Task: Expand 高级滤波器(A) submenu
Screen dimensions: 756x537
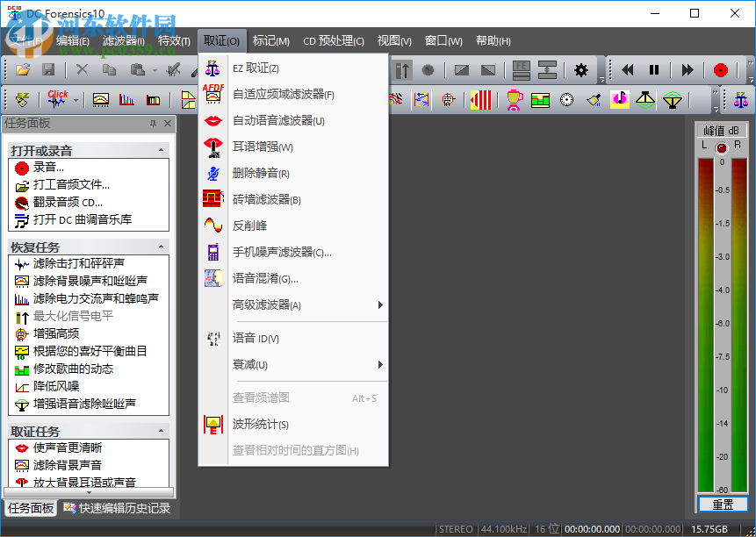Action: click(x=293, y=304)
